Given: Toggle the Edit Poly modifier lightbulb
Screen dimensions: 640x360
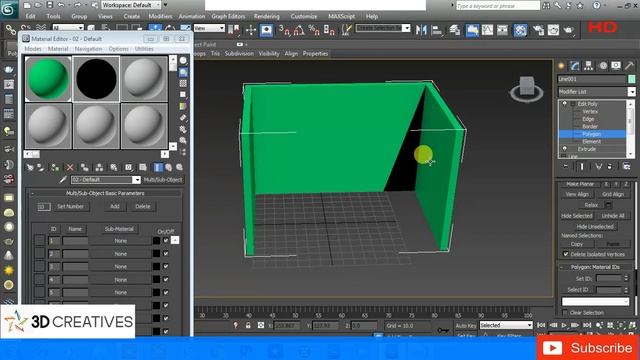Looking at the screenshot, I should click(x=564, y=104).
